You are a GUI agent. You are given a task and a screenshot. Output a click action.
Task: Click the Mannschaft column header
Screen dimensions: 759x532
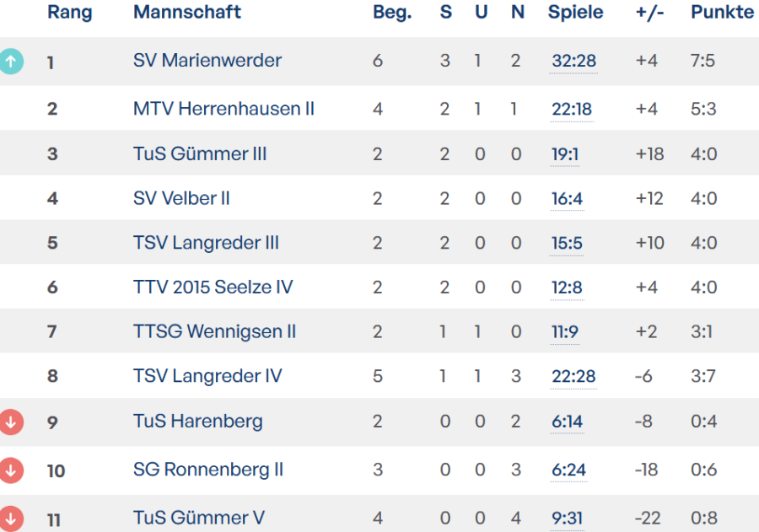(187, 12)
